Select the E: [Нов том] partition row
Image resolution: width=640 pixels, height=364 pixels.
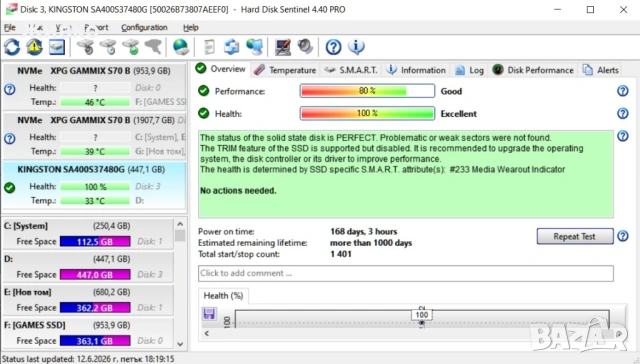(88, 300)
